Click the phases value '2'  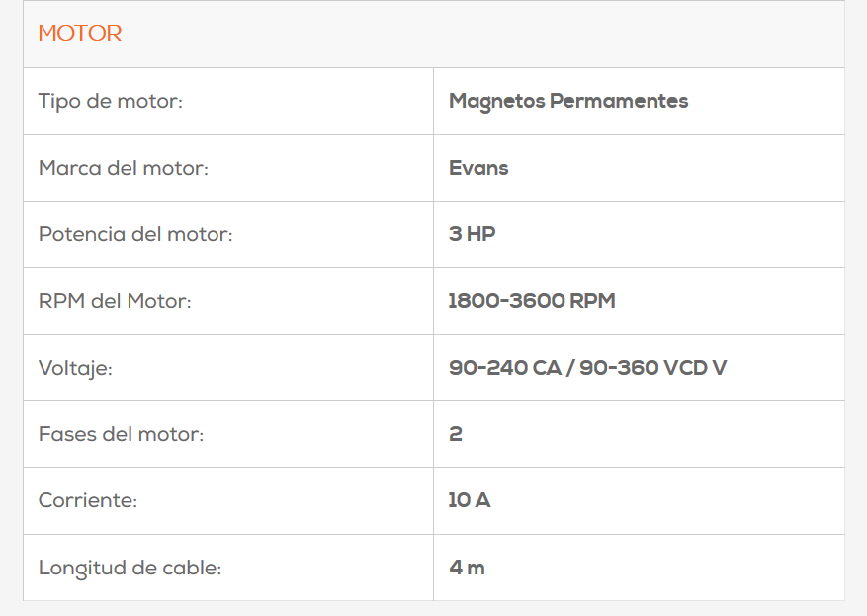(456, 434)
